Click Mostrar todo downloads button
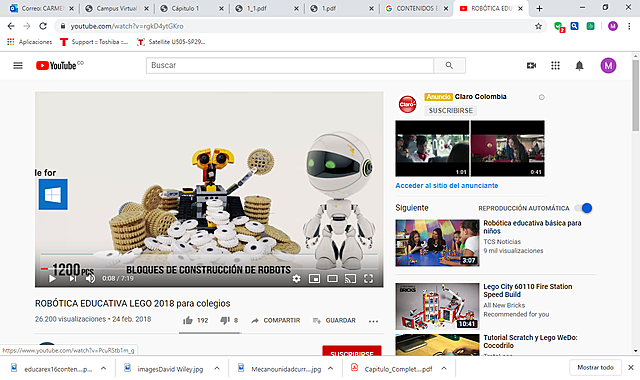This screenshot has height=380, width=640. (x=595, y=367)
